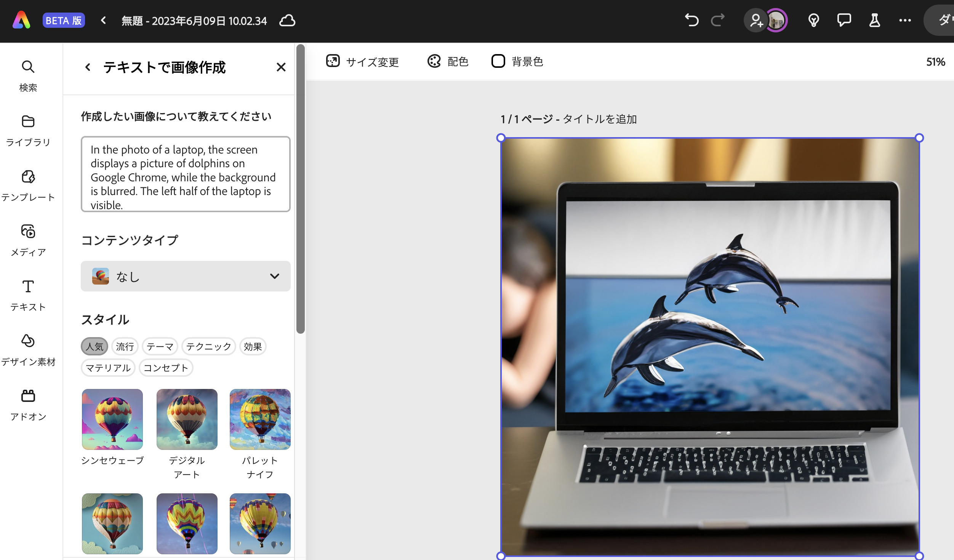
Task: Open the 検索 search sidebar item
Action: click(28, 76)
